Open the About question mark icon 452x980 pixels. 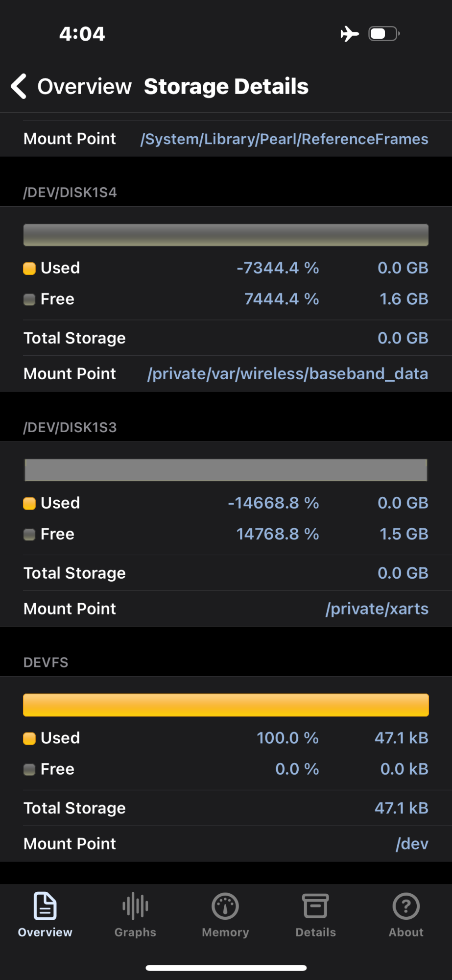406,906
